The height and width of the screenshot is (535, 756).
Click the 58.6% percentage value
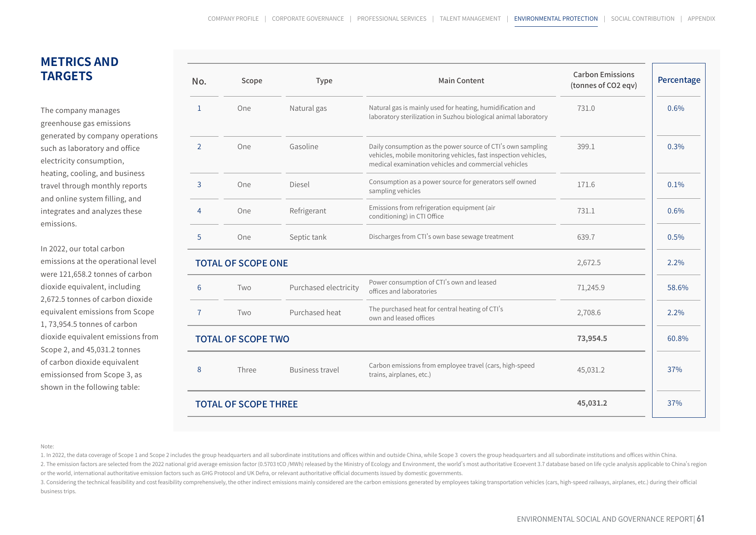678,288
